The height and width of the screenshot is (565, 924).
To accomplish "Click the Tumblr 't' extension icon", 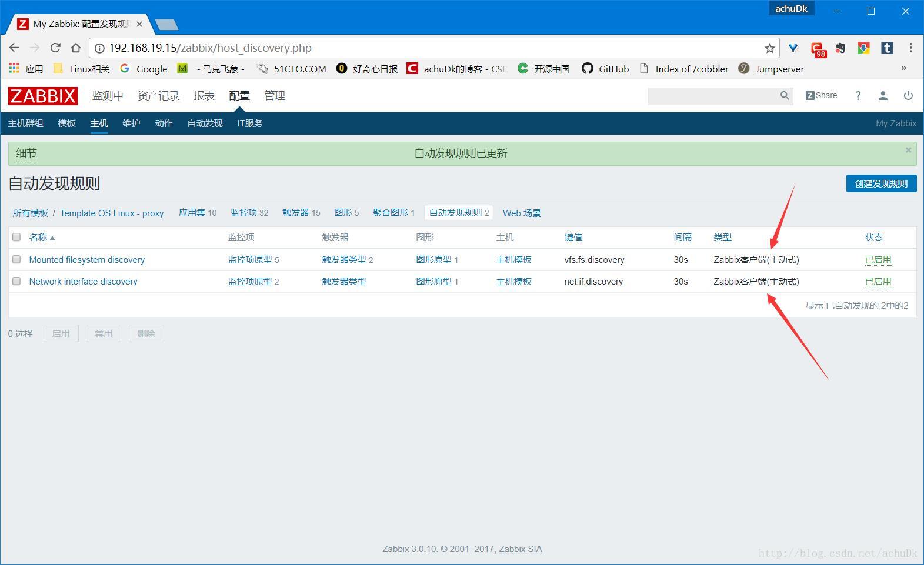I will tap(887, 48).
